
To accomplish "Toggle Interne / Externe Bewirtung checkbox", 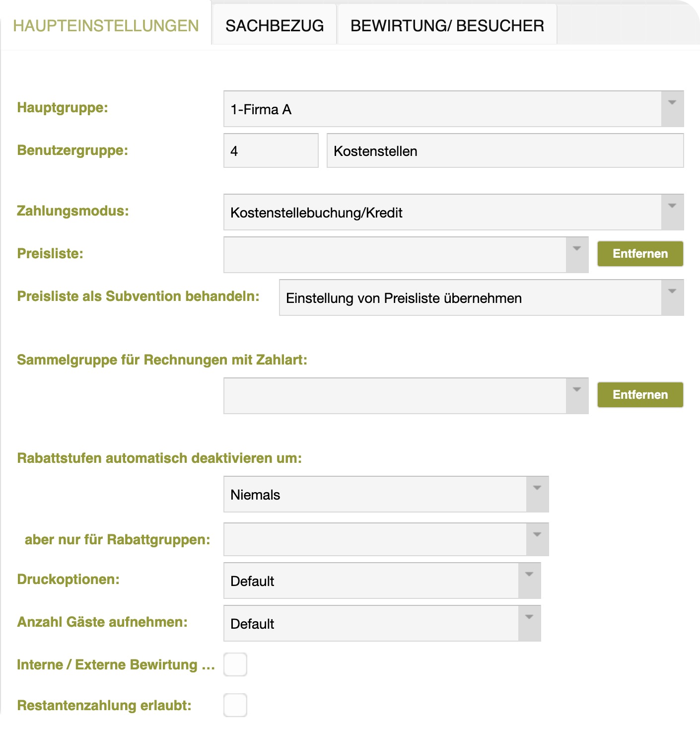I will 235,664.
